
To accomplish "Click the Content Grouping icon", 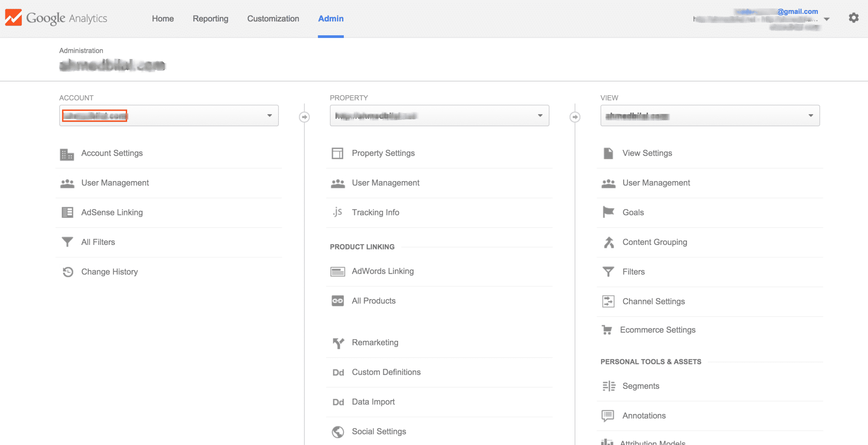I will tap(608, 242).
